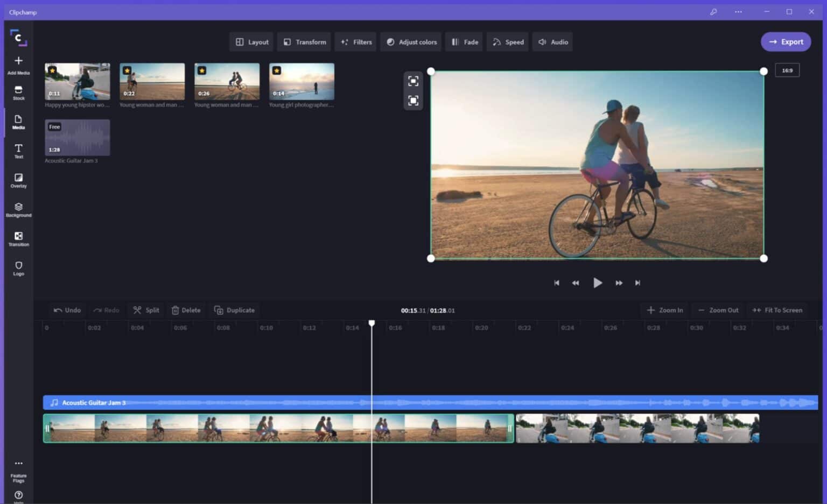Skip to the start of the video
The height and width of the screenshot is (504, 827).
[x=557, y=283]
